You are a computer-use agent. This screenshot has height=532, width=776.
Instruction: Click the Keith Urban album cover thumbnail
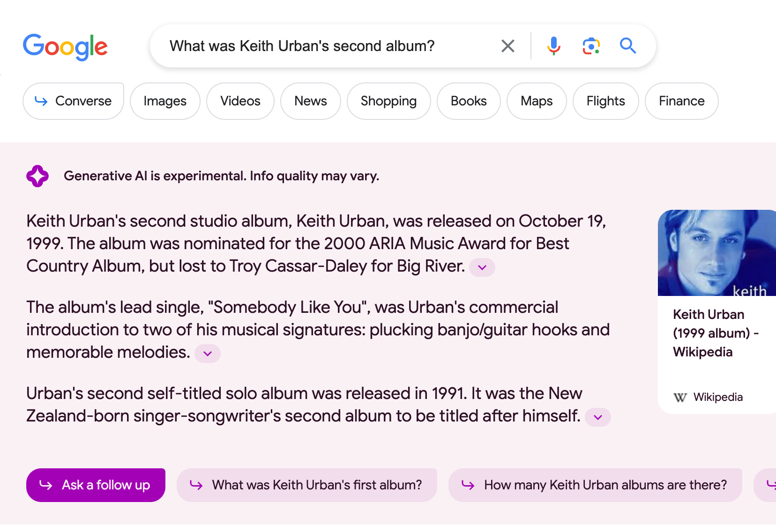pos(716,253)
